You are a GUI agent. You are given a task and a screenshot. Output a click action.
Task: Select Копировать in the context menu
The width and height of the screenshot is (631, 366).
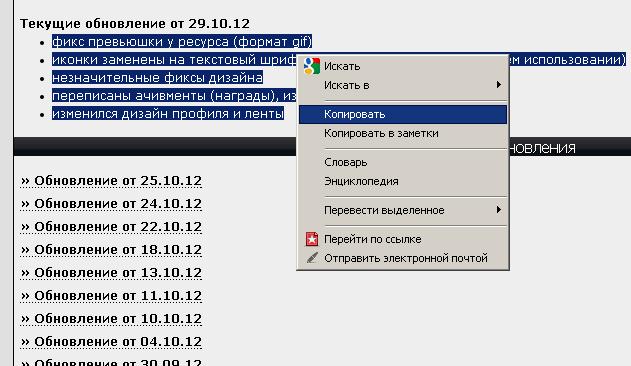coord(403,114)
